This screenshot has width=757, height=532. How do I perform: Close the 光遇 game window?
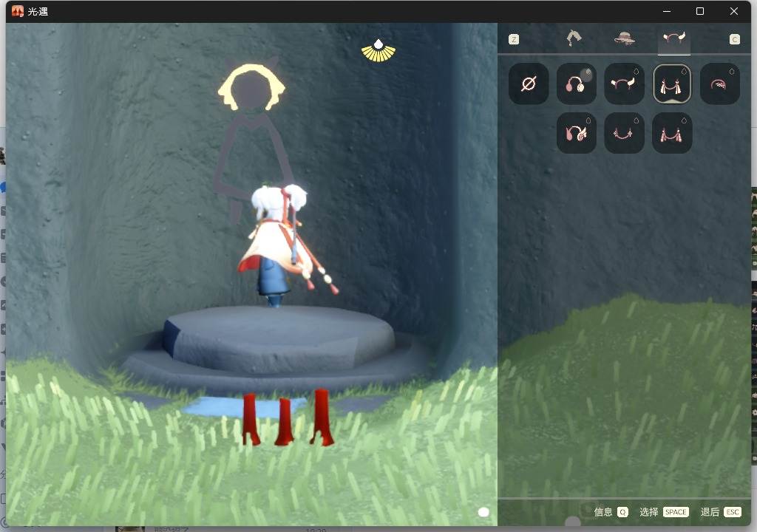pos(734,11)
